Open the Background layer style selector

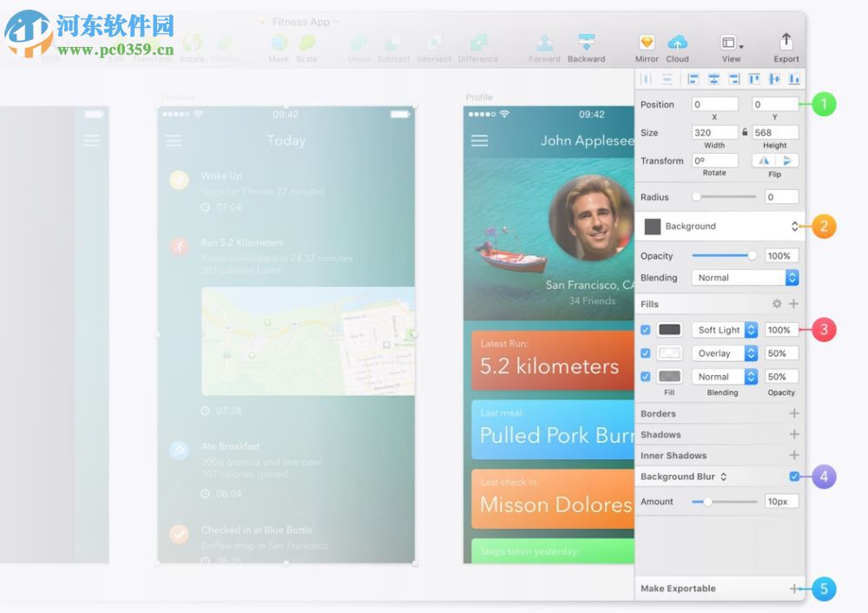719,226
